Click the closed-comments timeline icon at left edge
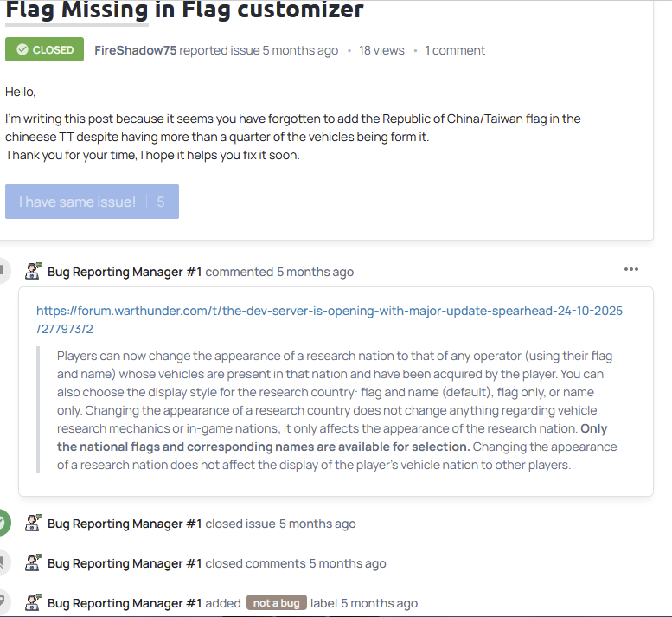The image size is (672, 617). tap(3, 562)
